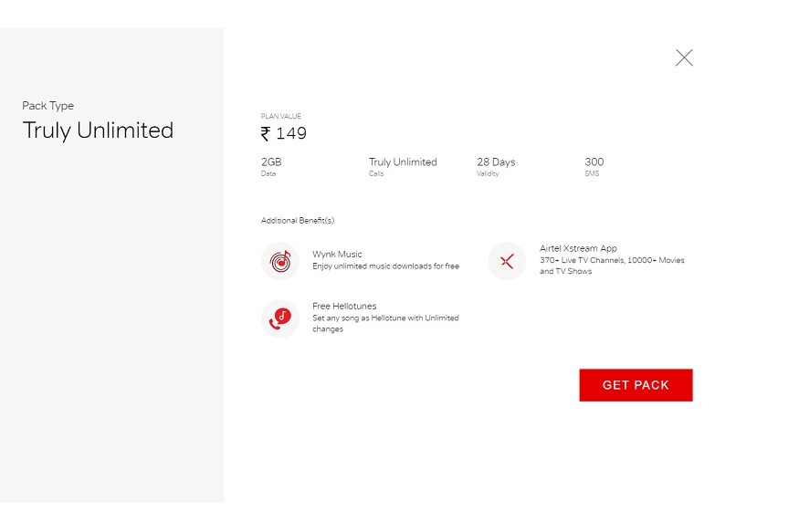Click the 28 Days validity value
The width and height of the screenshot is (799, 532).
pyautogui.click(x=496, y=162)
